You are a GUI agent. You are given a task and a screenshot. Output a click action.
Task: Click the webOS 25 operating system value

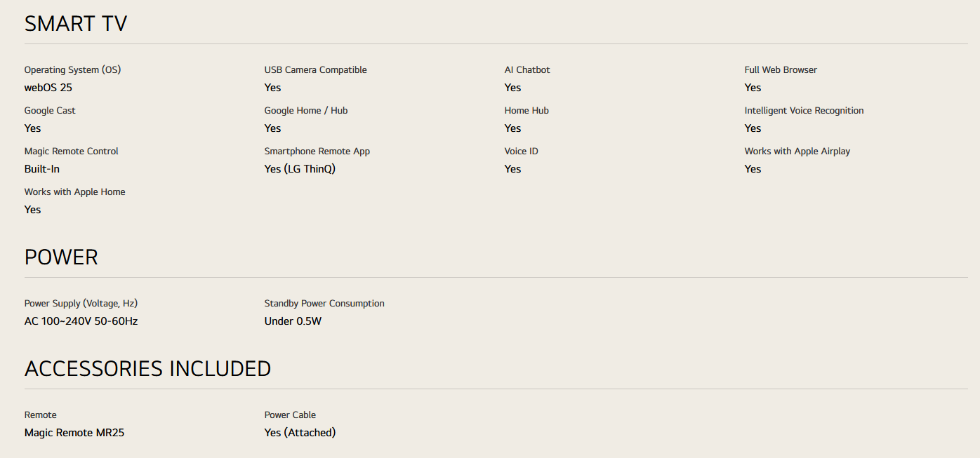[x=48, y=88]
